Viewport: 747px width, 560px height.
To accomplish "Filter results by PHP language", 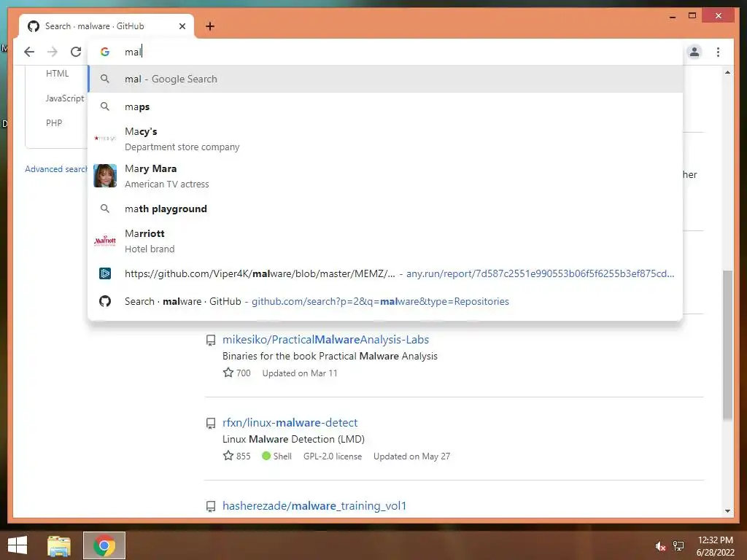I will [54, 122].
